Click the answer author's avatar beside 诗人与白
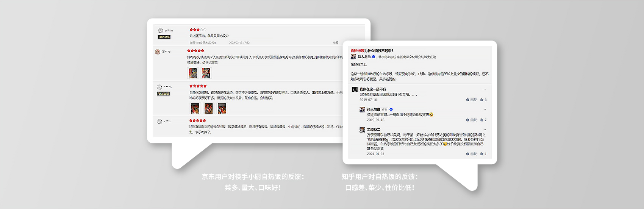Viewport: 644px width, 209px height. tap(353, 57)
